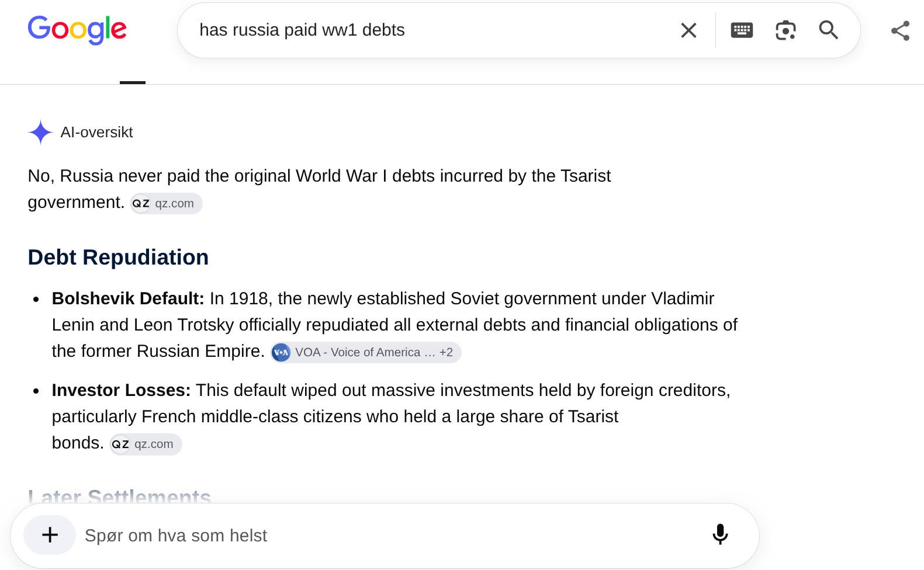Screen dimensions: 924x570
Task: Click the Later Settlements heading
Action: pyautogui.click(x=119, y=496)
